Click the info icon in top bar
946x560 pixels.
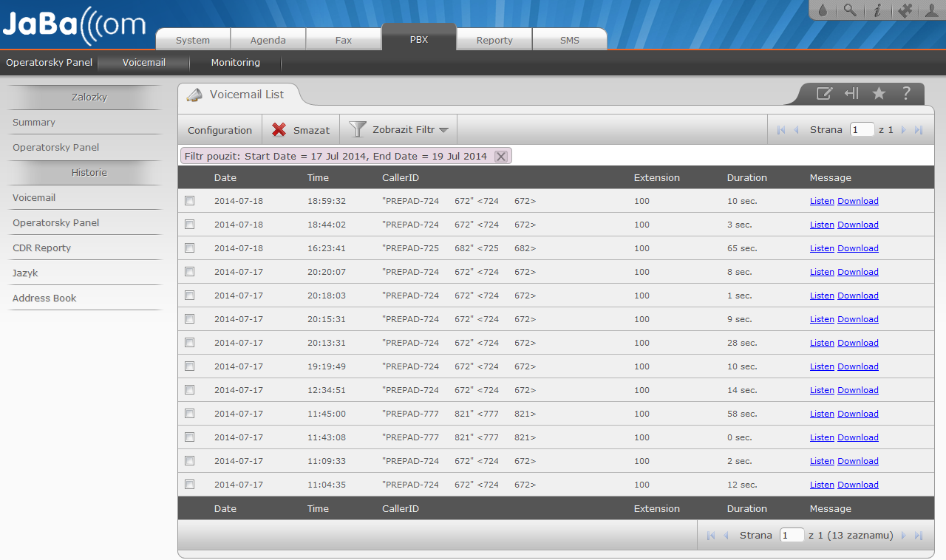pos(877,10)
